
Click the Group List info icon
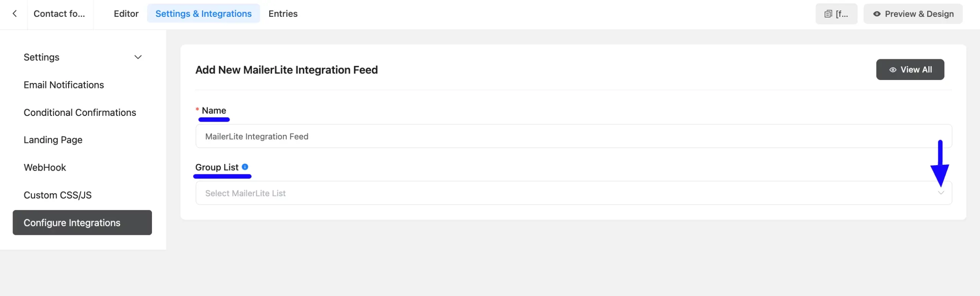(x=245, y=167)
